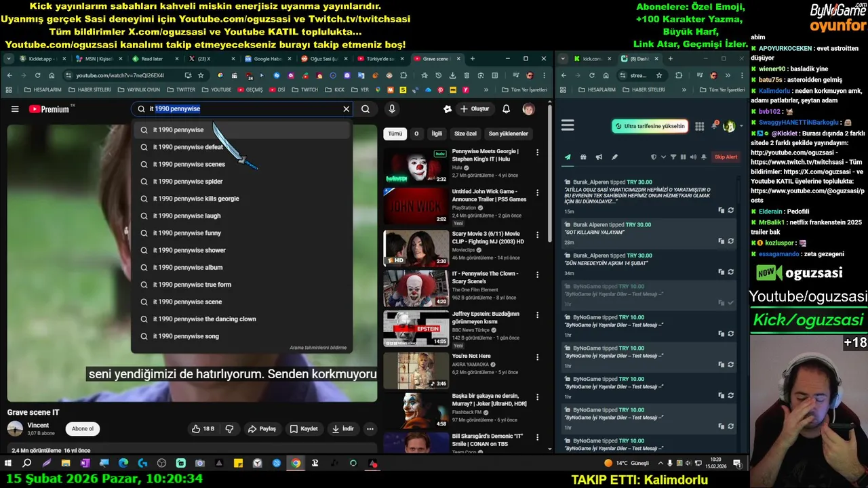The image size is (868, 488).
Task: Click İndir download button
Action: 343,429
